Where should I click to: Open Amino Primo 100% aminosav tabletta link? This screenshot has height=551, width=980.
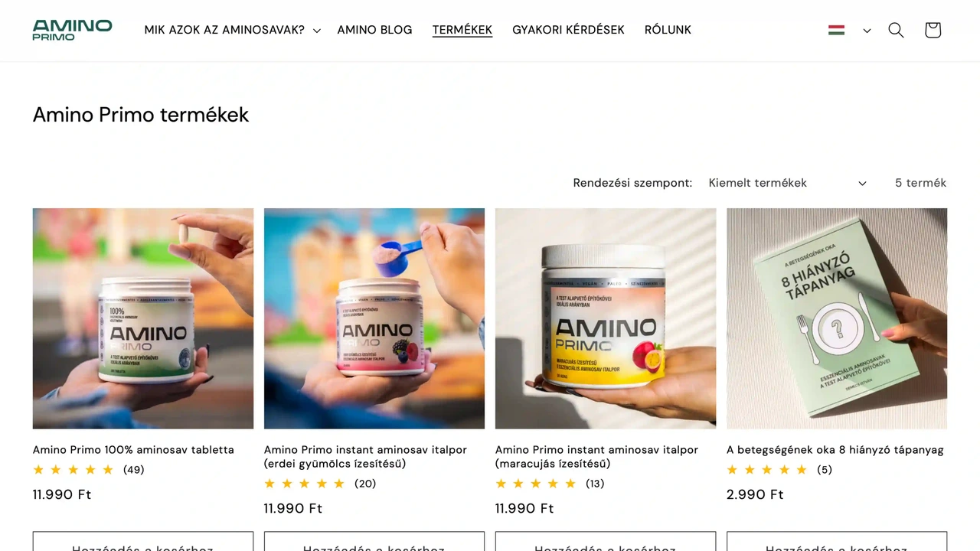133,450
